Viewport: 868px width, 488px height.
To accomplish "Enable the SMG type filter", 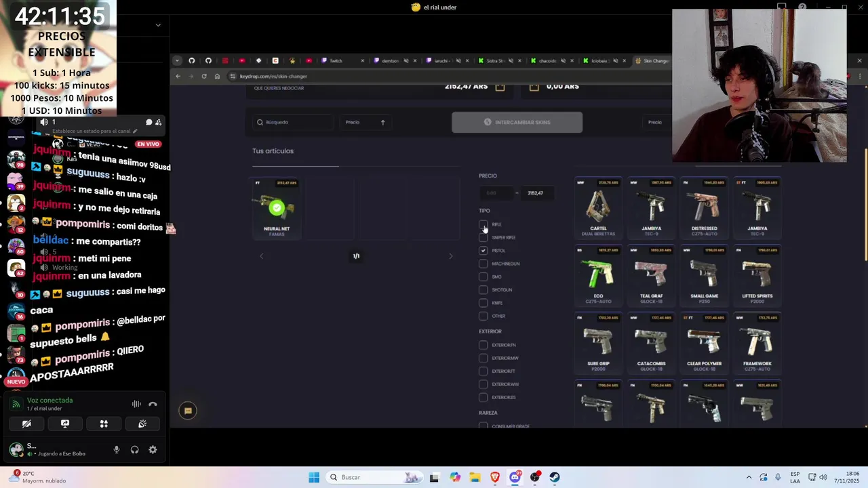I will [483, 277].
